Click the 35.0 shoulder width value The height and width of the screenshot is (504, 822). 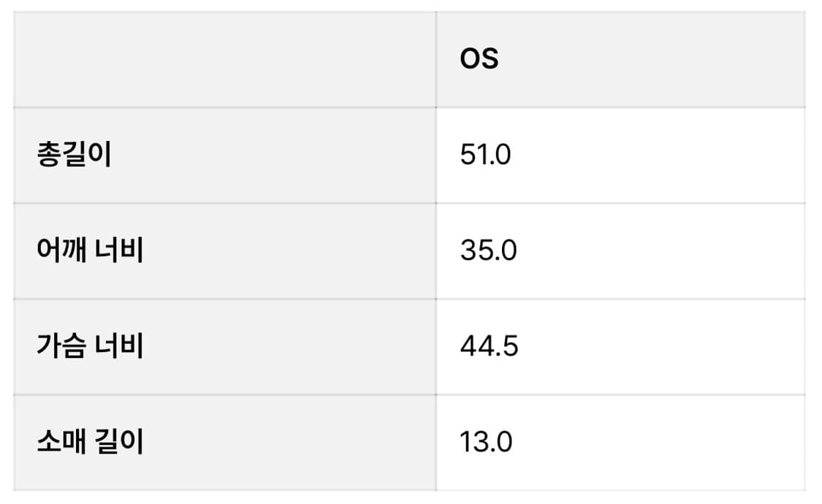click(x=488, y=251)
